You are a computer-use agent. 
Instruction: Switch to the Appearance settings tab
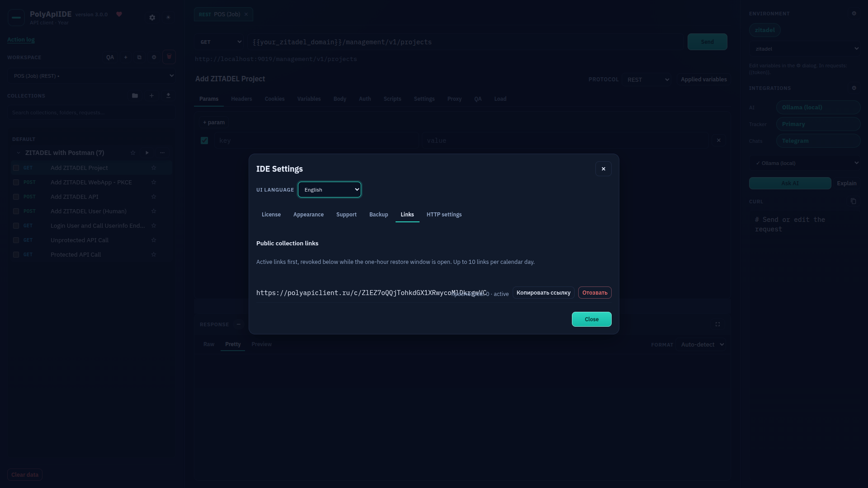click(308, 215)
